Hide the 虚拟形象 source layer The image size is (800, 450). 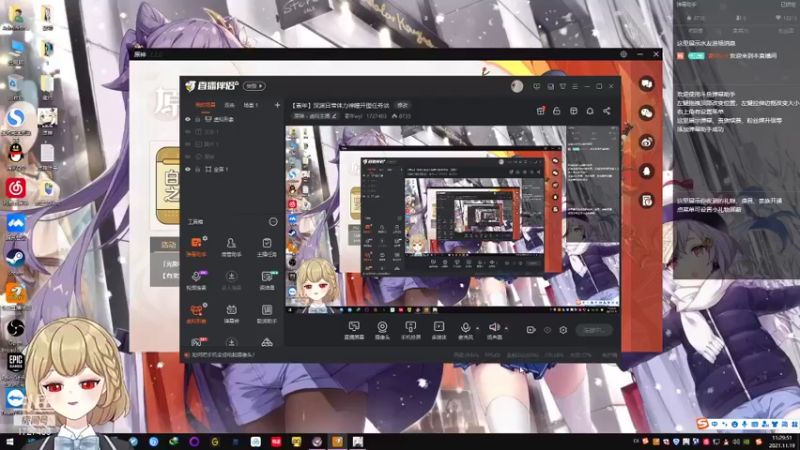click(188, 119)
